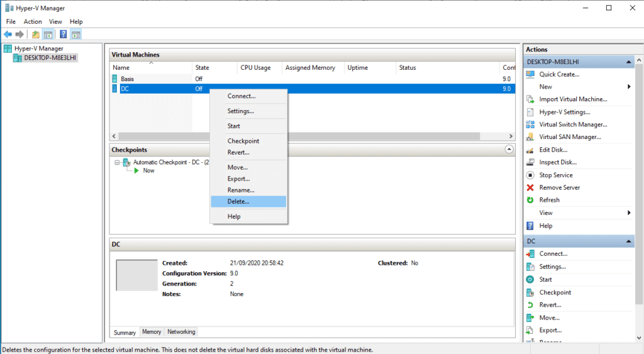The width and height of the screenshot is (644, 354).
Task: Click the green Refresh icon
Action: 530,200
